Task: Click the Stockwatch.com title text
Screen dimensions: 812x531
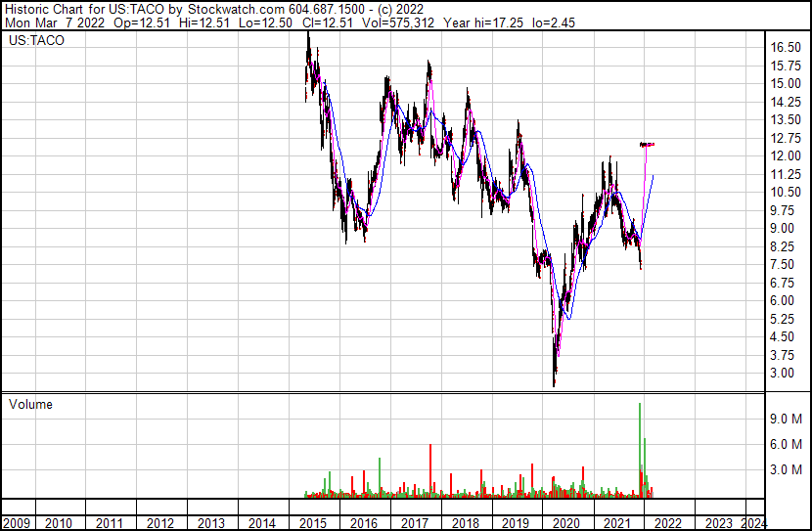Action: (236, 10)
